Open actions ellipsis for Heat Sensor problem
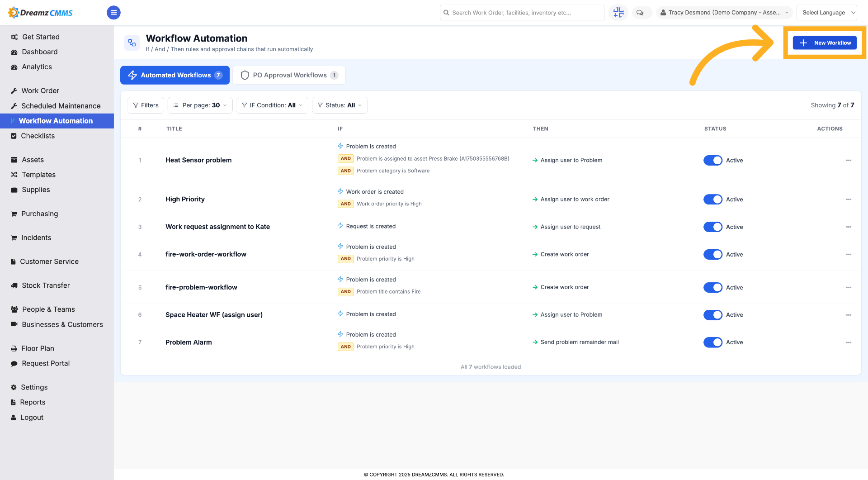868x480 pixels. tap(849, 161)
